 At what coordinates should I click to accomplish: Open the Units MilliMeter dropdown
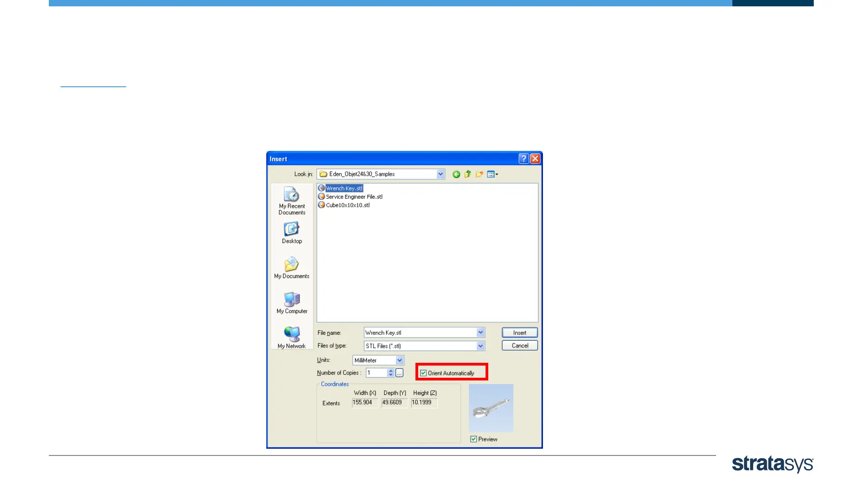(400, 361)
